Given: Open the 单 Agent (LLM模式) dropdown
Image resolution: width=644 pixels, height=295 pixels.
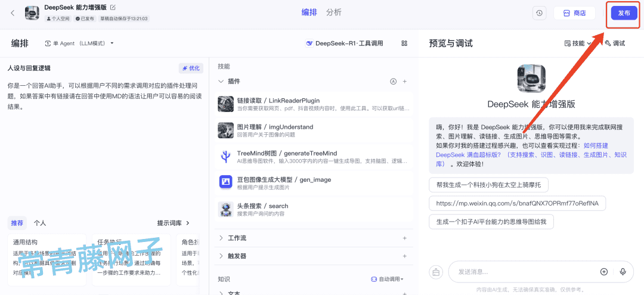Looking at the screenshot, I should (79, 44).
